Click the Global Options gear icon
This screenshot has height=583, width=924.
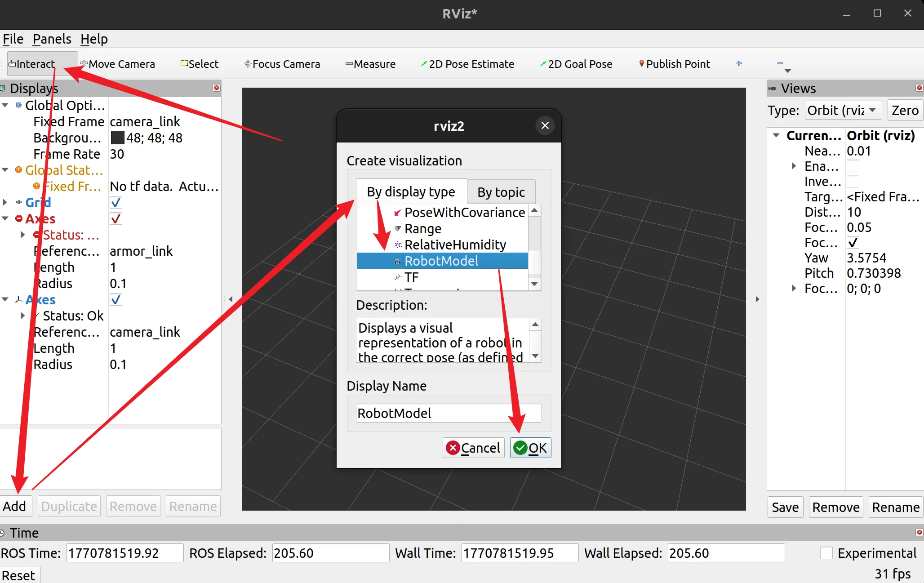pyautogui.click(x=18, y=105)
